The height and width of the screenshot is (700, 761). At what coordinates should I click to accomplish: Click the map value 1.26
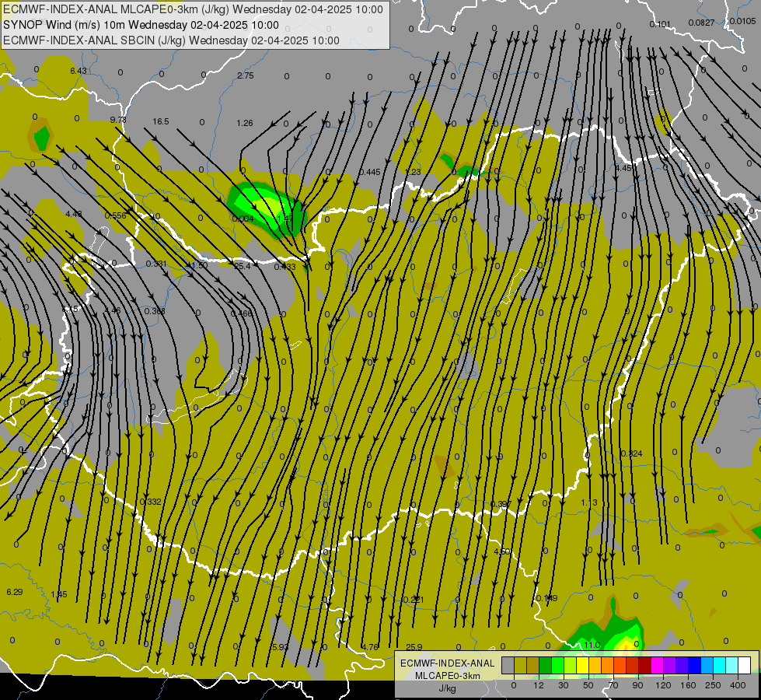[245, 123]
